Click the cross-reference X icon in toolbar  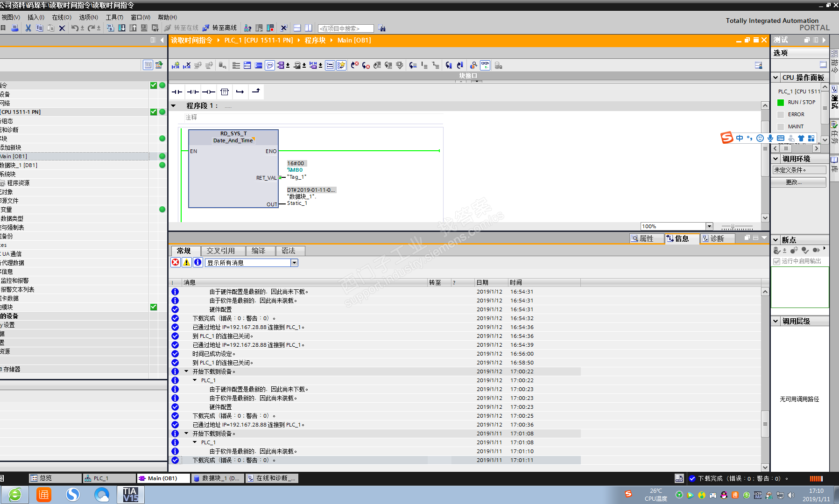(x=283, y=28)
